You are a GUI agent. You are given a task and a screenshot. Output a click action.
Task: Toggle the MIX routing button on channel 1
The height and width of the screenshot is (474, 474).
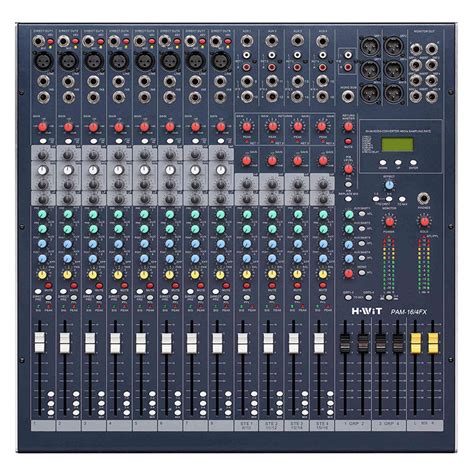[x=51, y=413]
